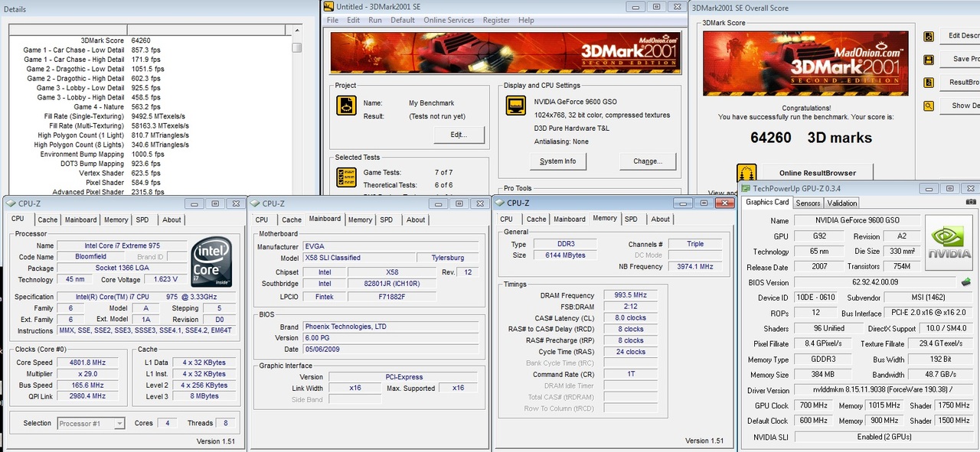Click the mainboard model X58 SLI Classified
Image resolution: width=980 pixels, height=452 pixels.
click(359, 258)
